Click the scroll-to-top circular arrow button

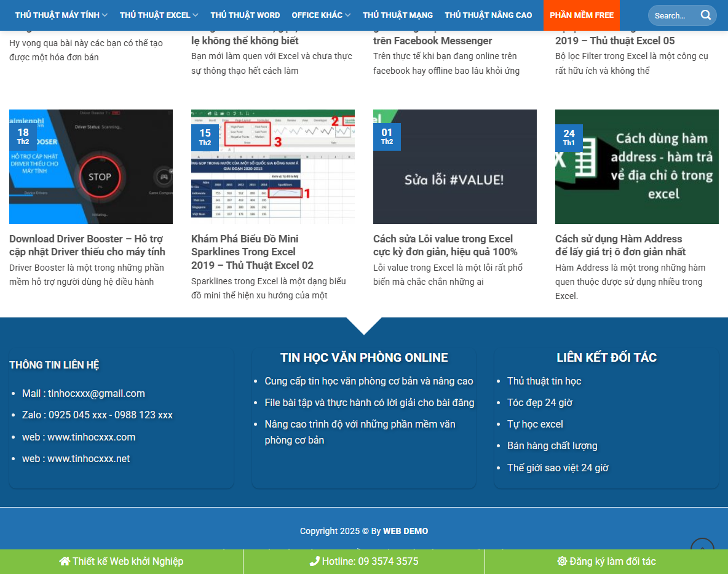tap(702, 549)
